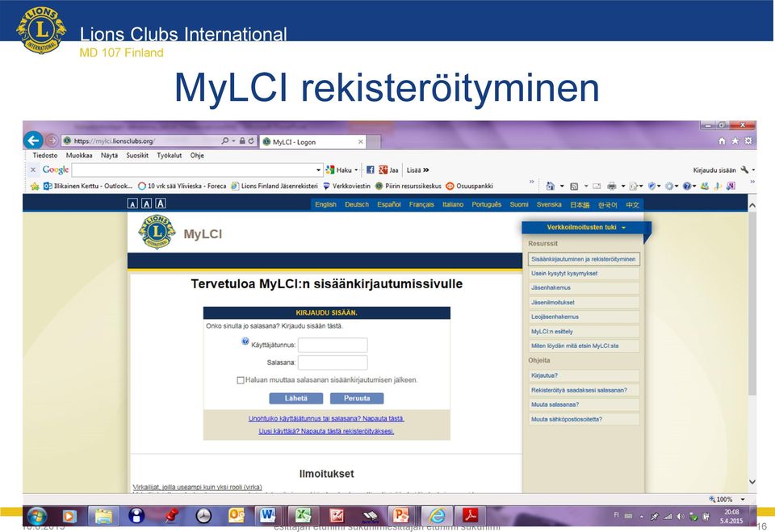Open Windows Start button
Screen dimensions: 775x532
36,516
